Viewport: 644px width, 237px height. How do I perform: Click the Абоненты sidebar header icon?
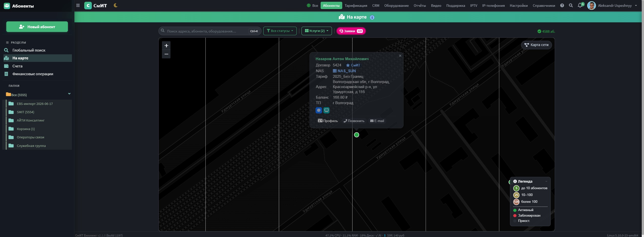[x=7, y=6]
